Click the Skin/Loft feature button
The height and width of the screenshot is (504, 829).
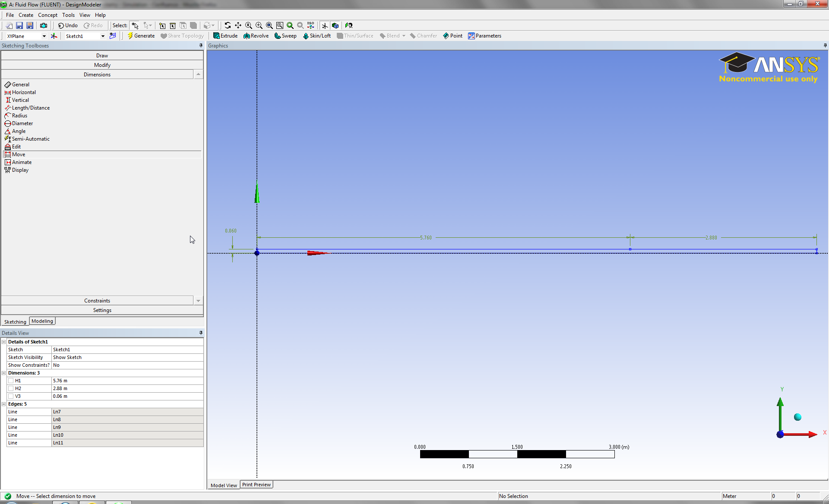click(316, 36)
